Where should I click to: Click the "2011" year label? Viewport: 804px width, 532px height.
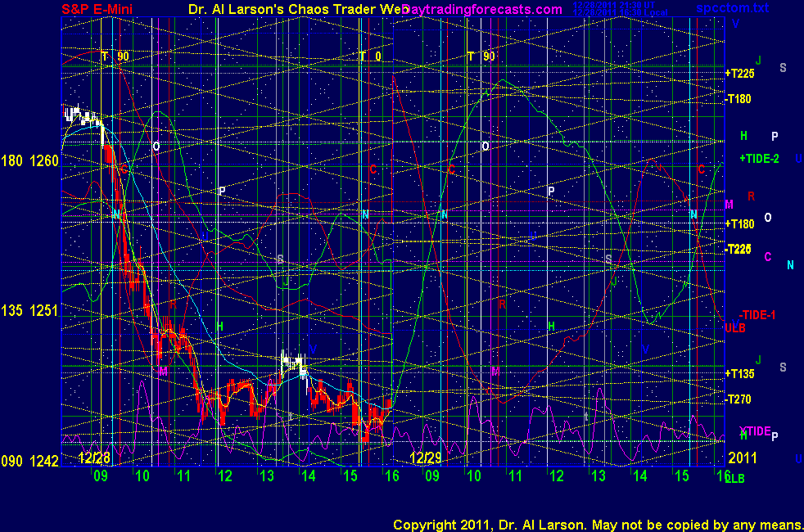(x=743, y=458)
